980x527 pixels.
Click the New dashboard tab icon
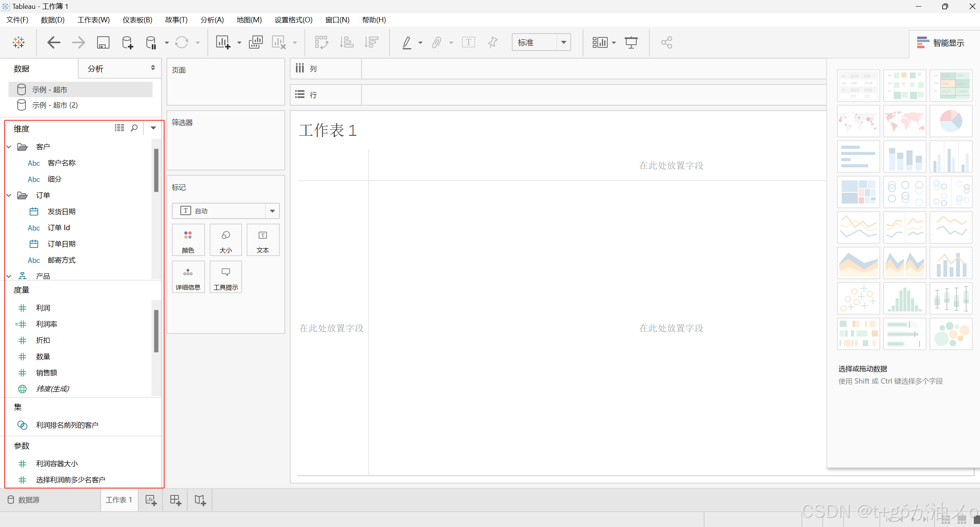175,500
